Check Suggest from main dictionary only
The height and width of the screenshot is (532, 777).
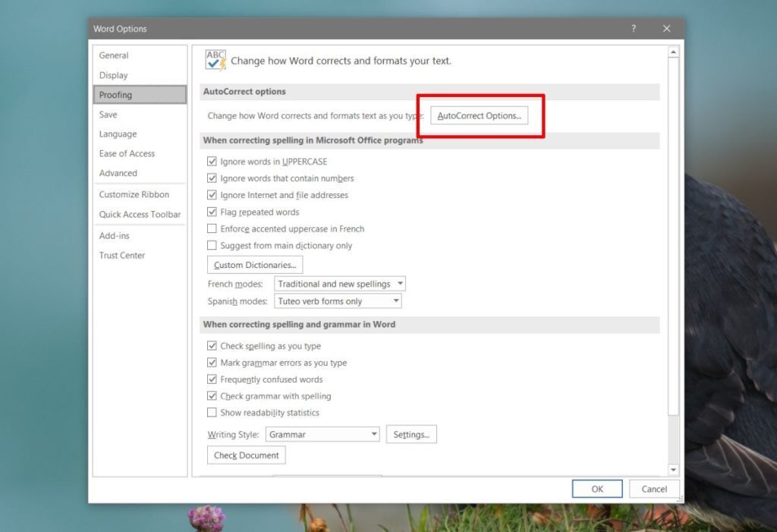tap(212, 245)
